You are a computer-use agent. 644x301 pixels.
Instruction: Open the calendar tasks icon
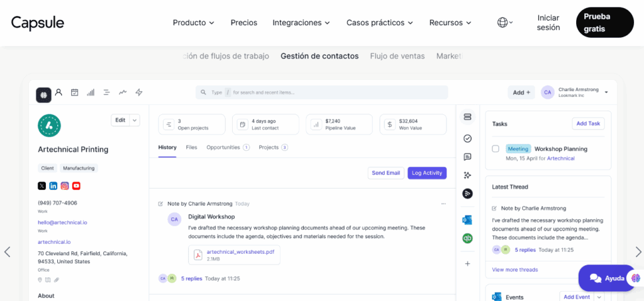(x=74, y=92)
